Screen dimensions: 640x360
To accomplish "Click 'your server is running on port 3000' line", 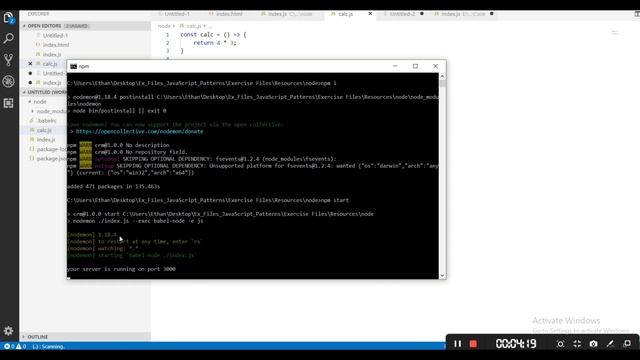I will click(122, 269).
